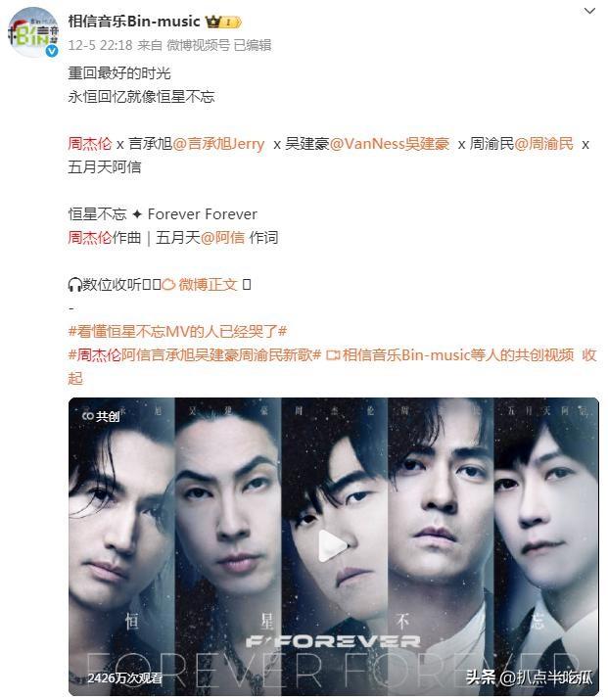Click the 相信音乐Bin-music profile avatar

[x=33, y=33]
